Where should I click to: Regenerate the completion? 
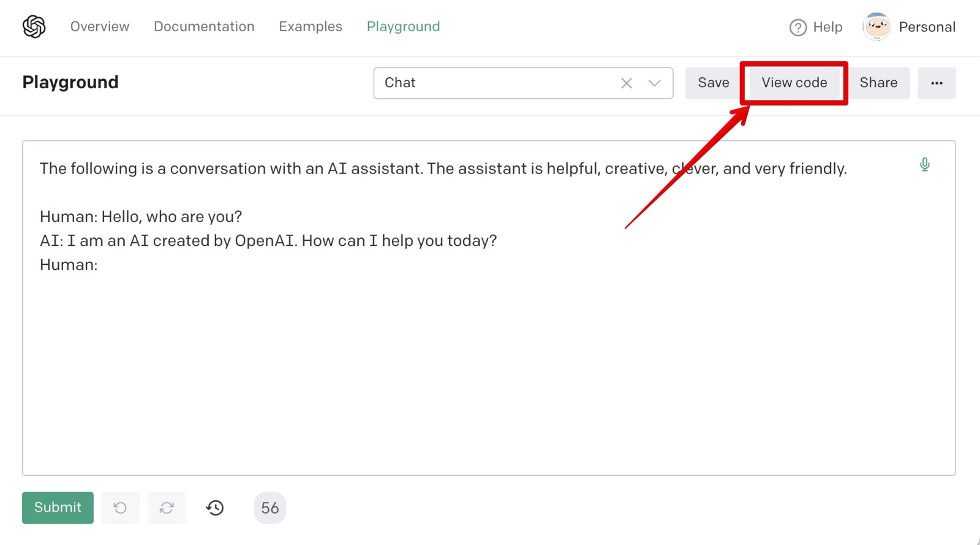point(167,508)
